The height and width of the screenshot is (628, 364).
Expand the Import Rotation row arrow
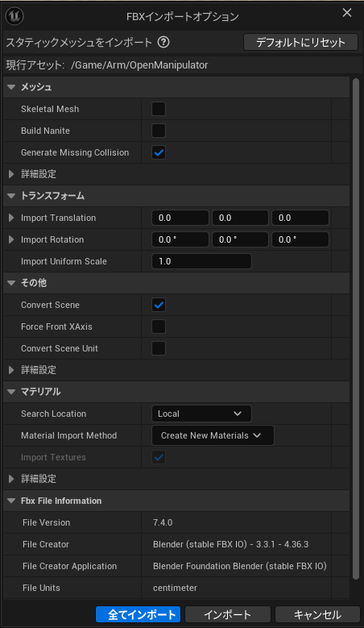[11, 239]
